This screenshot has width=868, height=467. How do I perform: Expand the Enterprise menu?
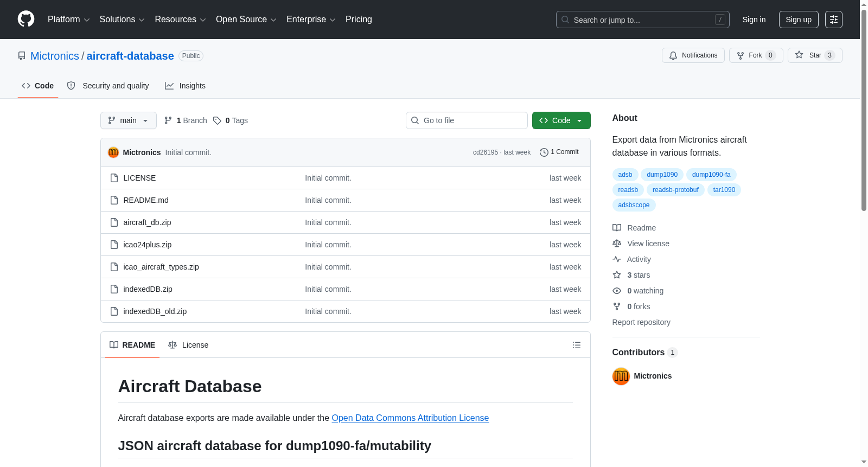click(311, 20)
